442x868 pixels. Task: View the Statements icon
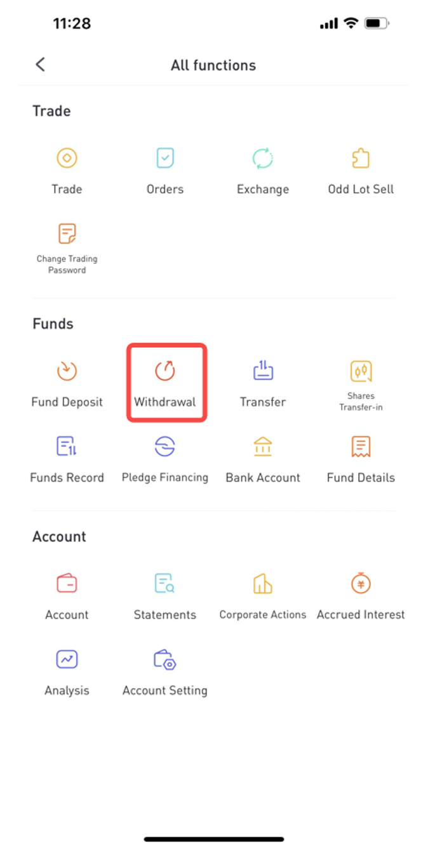point(165,583)
